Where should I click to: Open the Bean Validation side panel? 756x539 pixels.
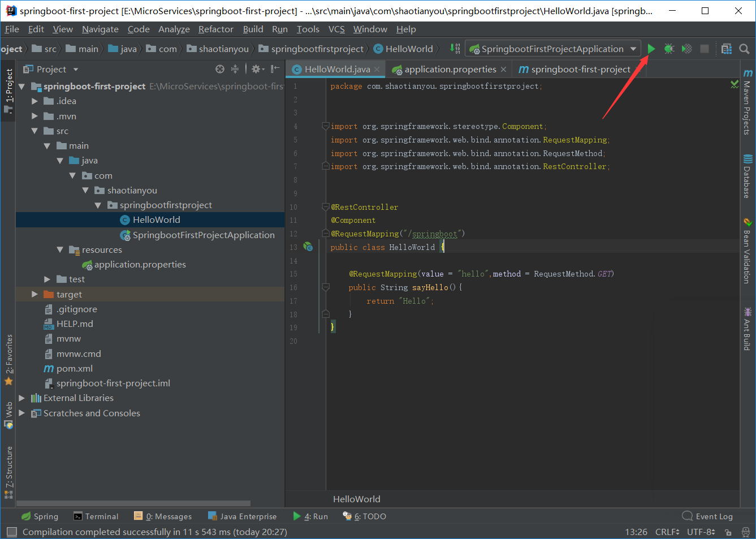(748, 251)
